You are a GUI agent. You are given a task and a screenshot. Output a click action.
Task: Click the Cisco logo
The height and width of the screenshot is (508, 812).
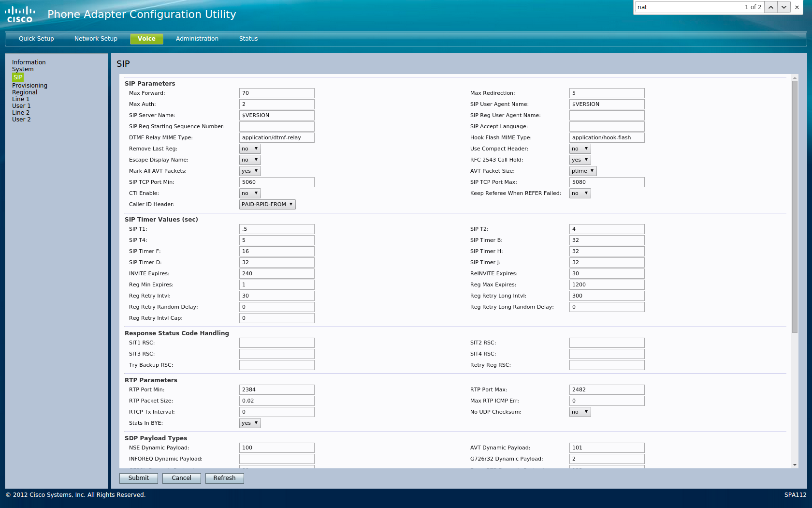tap(20, 15)
